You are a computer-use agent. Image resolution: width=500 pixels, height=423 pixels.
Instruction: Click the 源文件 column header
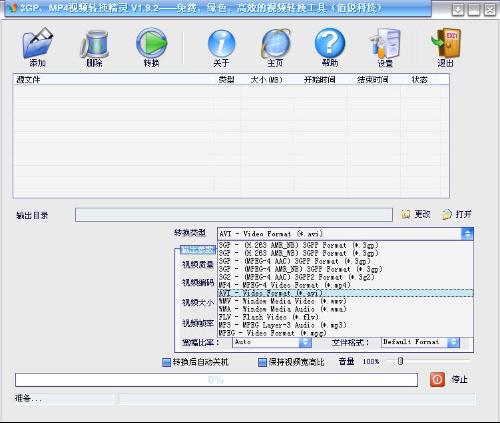(x=113, y=80)
